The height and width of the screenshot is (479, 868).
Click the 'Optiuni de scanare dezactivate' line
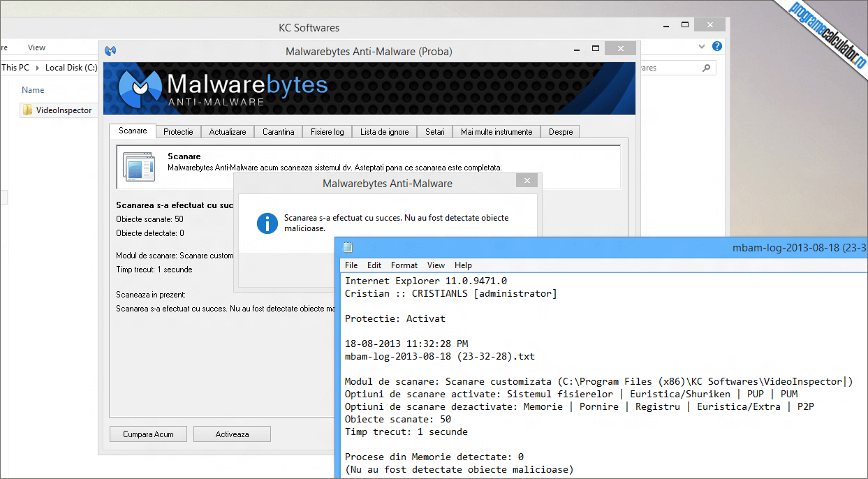click(580, 406)
